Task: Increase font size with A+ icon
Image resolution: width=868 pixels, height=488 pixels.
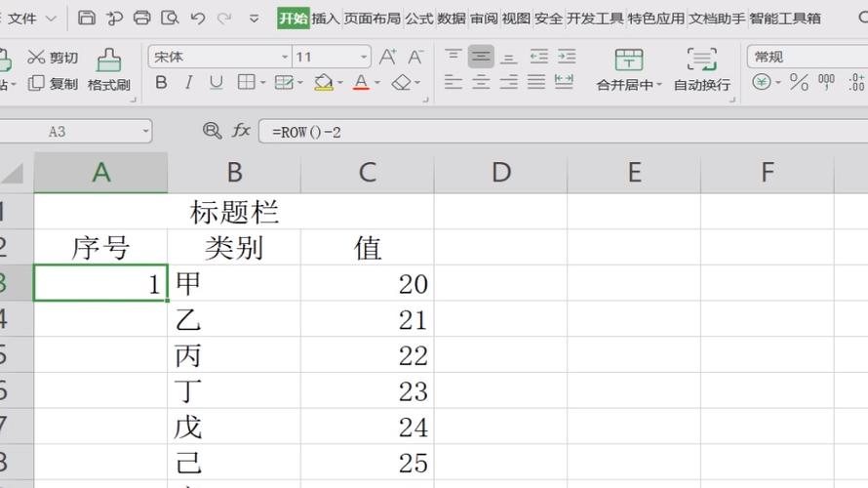Action: [388, 57]
